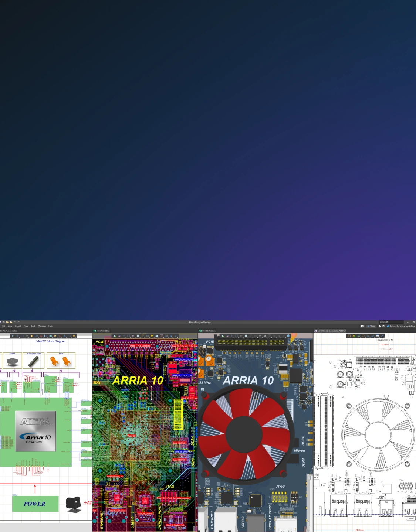The height and width of the screenshot is (532, 416).
Task: Switch to MiniPC_board_assembly.PCBDwf tab
Action: (x=331, y=331)
